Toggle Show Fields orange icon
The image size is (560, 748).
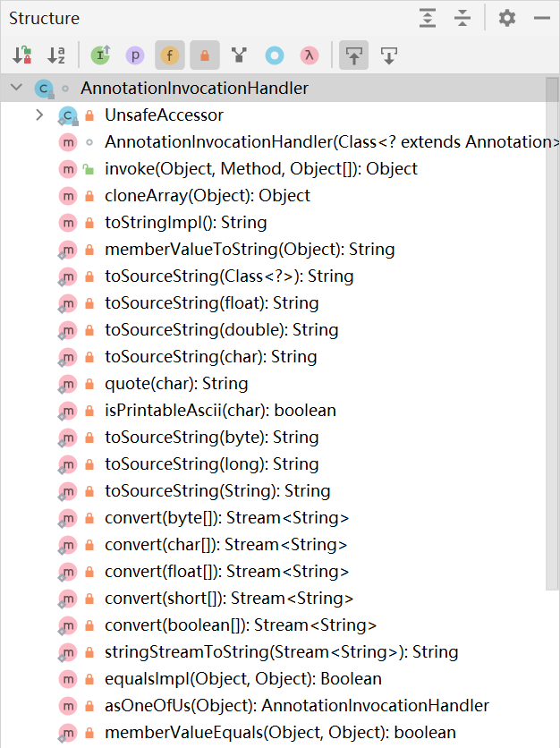pos(170,55)
